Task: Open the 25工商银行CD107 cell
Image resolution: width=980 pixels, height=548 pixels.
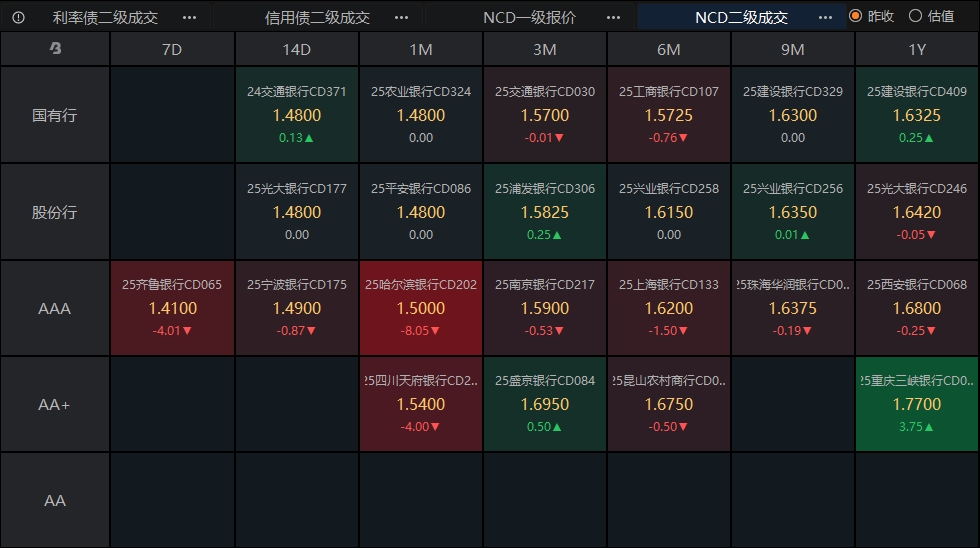Action: click(669, 115)
